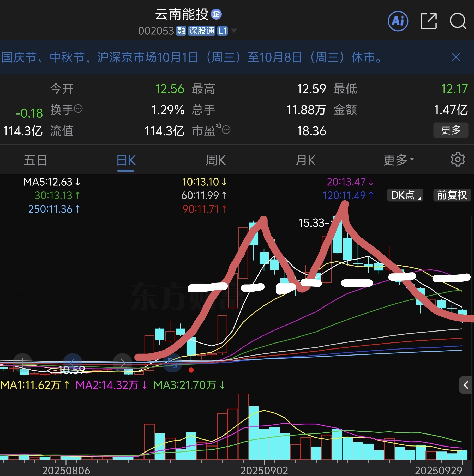The height and width of the screenshot is (476, 474).
Task: Tap the holiday closure notice text
Action: 192,57
